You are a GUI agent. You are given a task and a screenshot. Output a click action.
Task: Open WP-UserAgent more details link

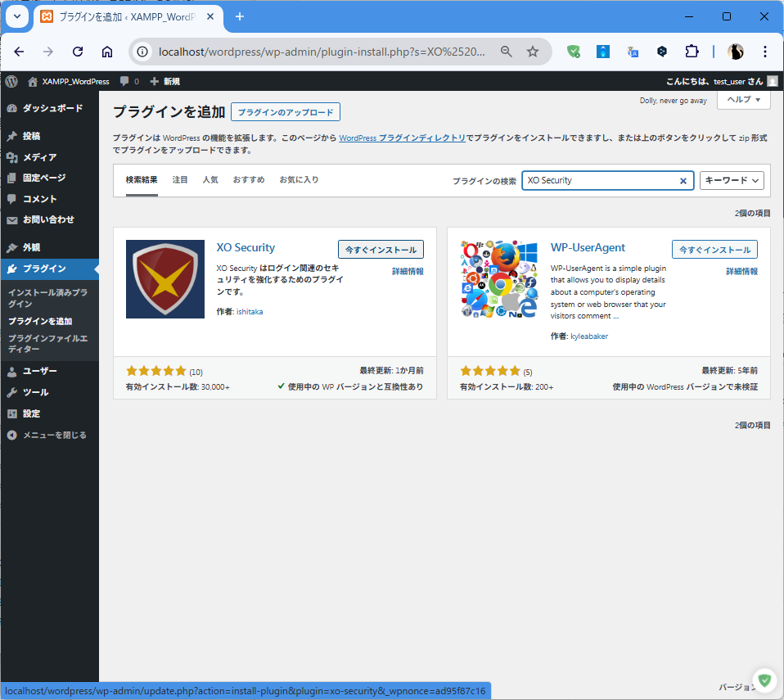coord(741,271)
